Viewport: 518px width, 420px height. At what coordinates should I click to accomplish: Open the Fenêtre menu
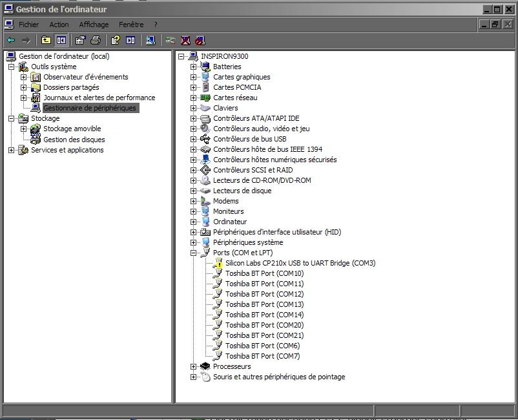click(131, 25)
